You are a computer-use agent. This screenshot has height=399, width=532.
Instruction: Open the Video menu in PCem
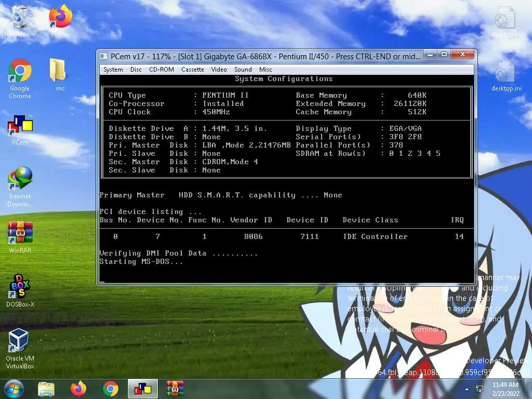point(219,70)
